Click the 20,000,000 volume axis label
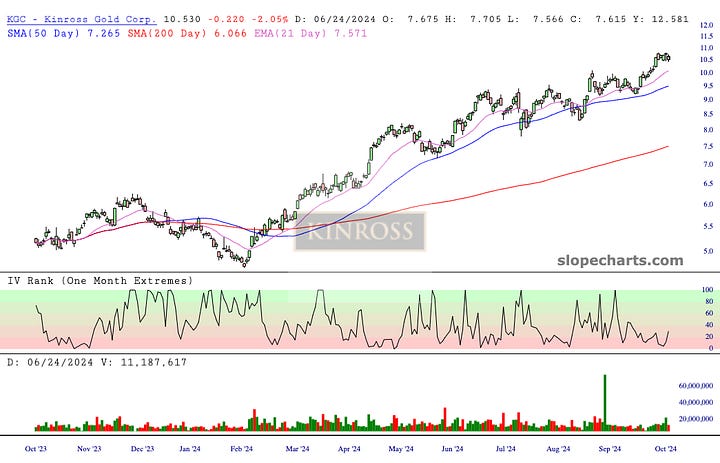Screen dimensions: 720x463 [x=696, y=419]
